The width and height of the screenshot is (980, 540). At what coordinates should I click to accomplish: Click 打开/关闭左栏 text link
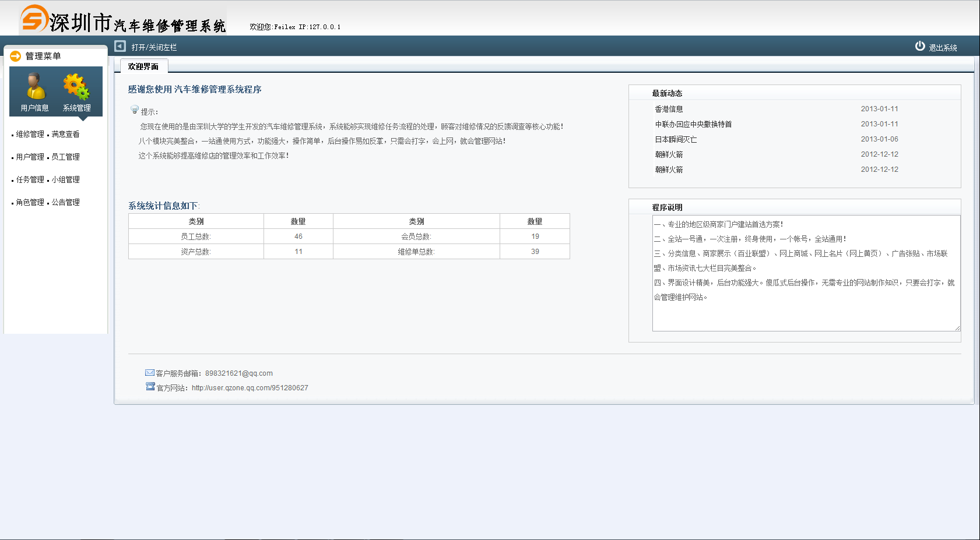[154, 47]
